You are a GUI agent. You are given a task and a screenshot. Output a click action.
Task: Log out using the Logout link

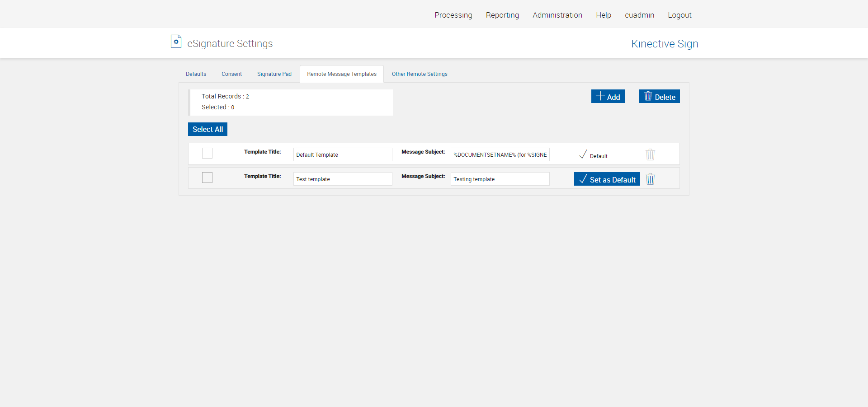(679, 15)
